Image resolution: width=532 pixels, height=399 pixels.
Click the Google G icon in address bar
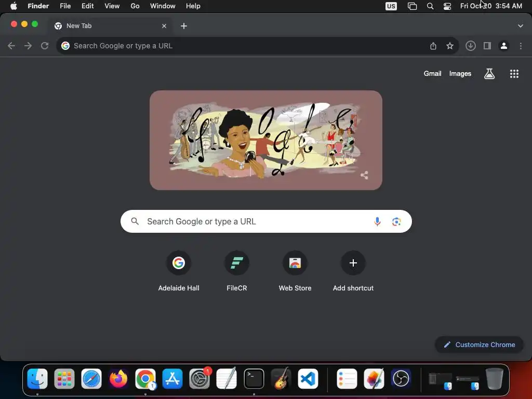[65, 46]
